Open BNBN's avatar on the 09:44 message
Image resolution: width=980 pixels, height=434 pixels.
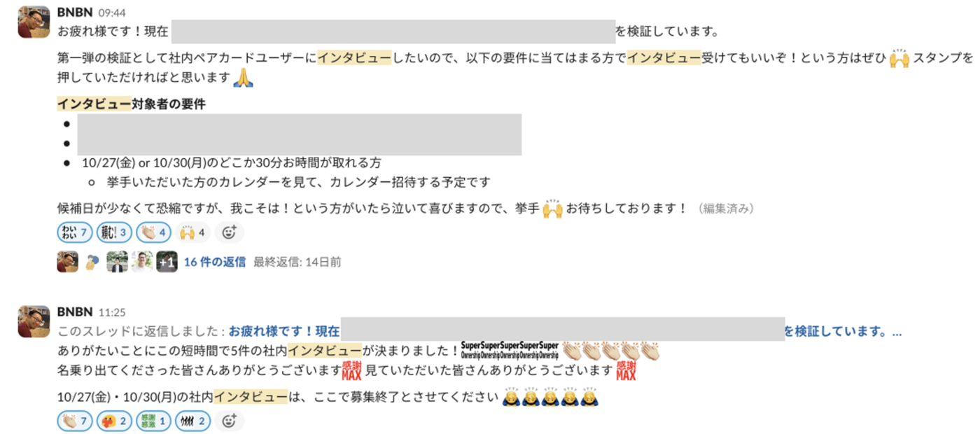coord(34,22)
